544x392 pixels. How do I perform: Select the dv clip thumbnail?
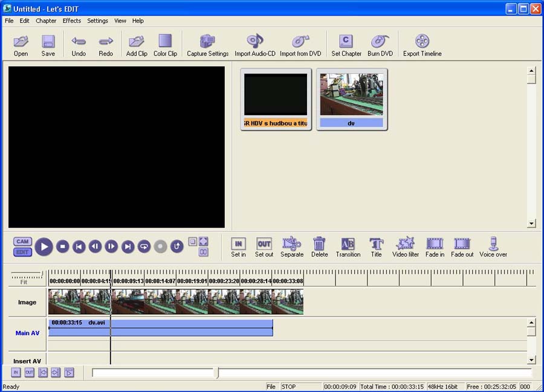point(351,98)
